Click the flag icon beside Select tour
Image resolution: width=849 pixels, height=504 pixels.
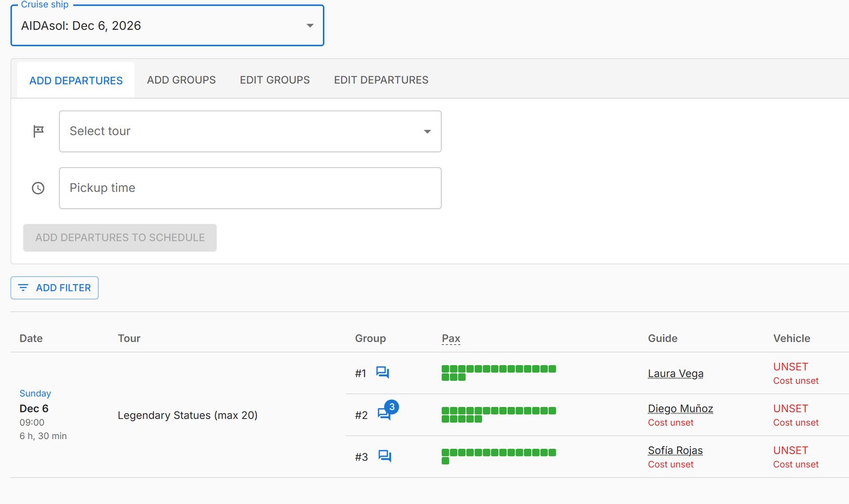point(38,131)
